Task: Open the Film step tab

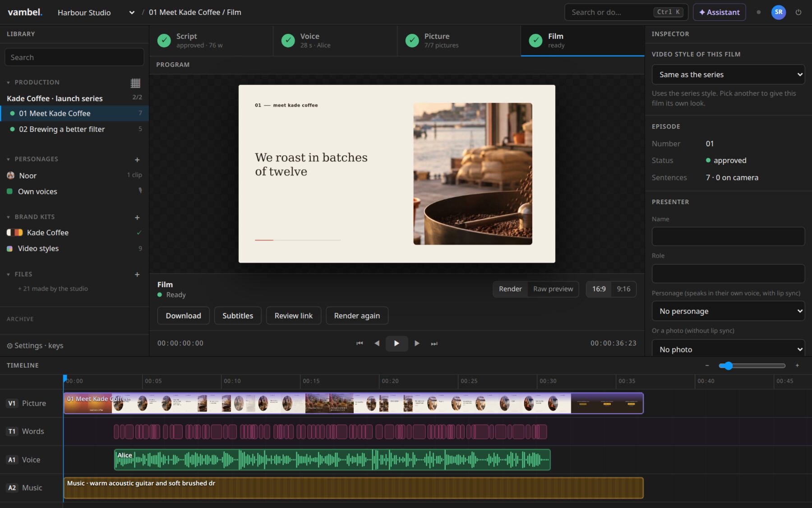Action: click(x=582, y=41)
